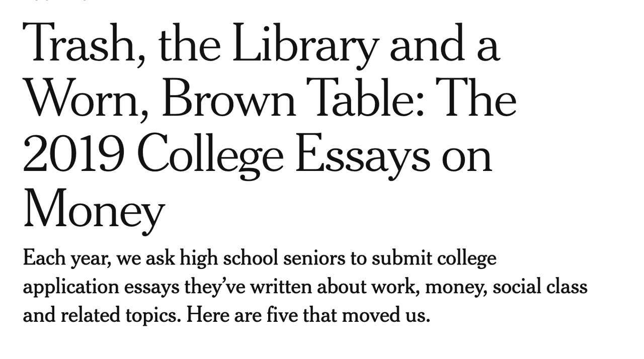Click the word "College" in the headline
This screenshot has height=359, width=644.
coord(210,154)
